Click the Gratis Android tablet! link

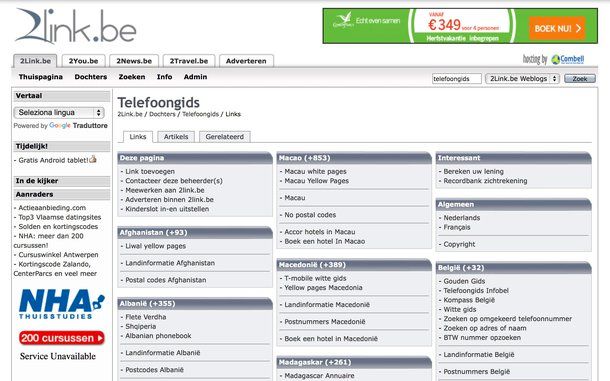click(x=53, y=160)
